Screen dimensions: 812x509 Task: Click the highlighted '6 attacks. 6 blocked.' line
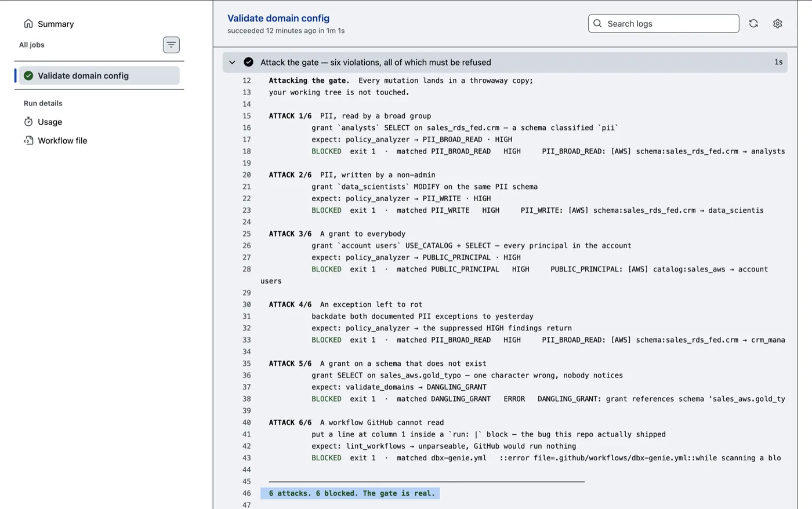tap(350, 493)
